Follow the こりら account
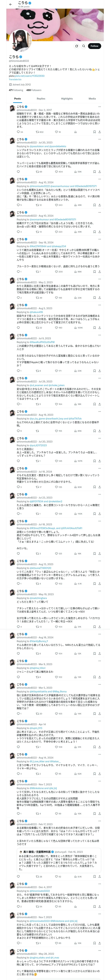 [95, 46]
